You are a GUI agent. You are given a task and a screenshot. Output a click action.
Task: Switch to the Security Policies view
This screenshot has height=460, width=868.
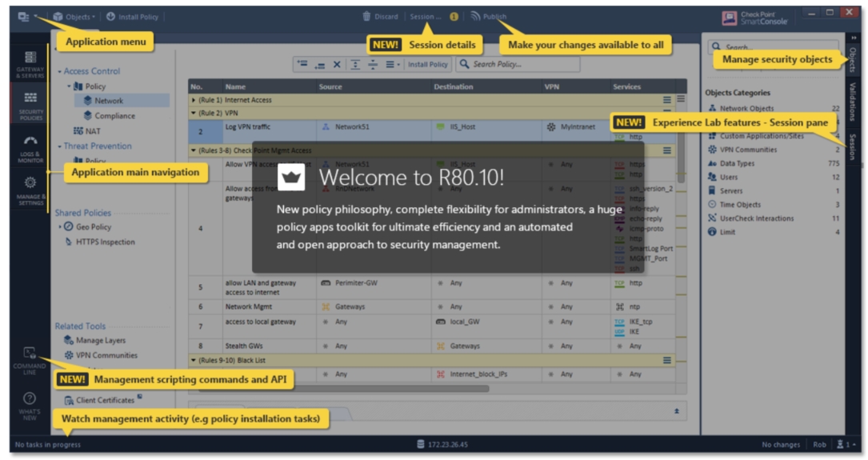point(30,106)
